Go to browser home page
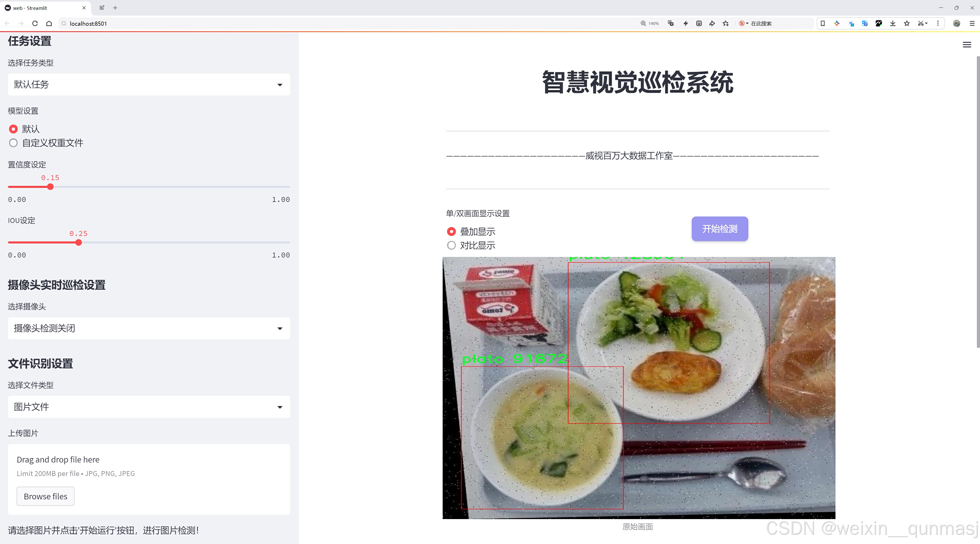The image size is (980, 544). tap(49, 24)
